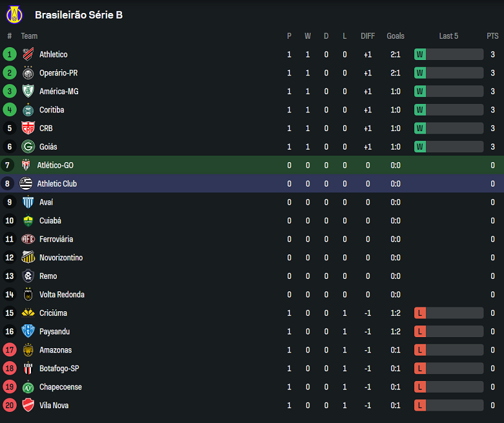
Task: Select the Goiás green crest icon
Action: point(28,147)
